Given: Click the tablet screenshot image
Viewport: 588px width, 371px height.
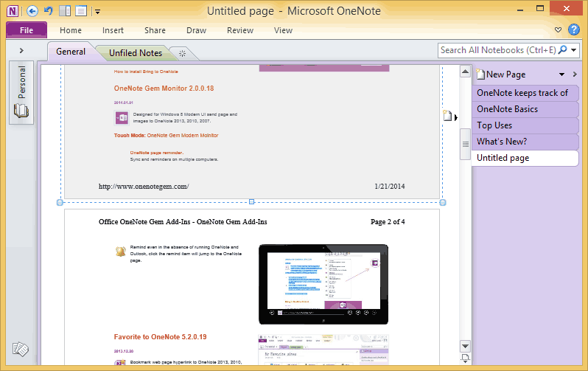Looking at the screenshot, I should [x=323, y=284].
